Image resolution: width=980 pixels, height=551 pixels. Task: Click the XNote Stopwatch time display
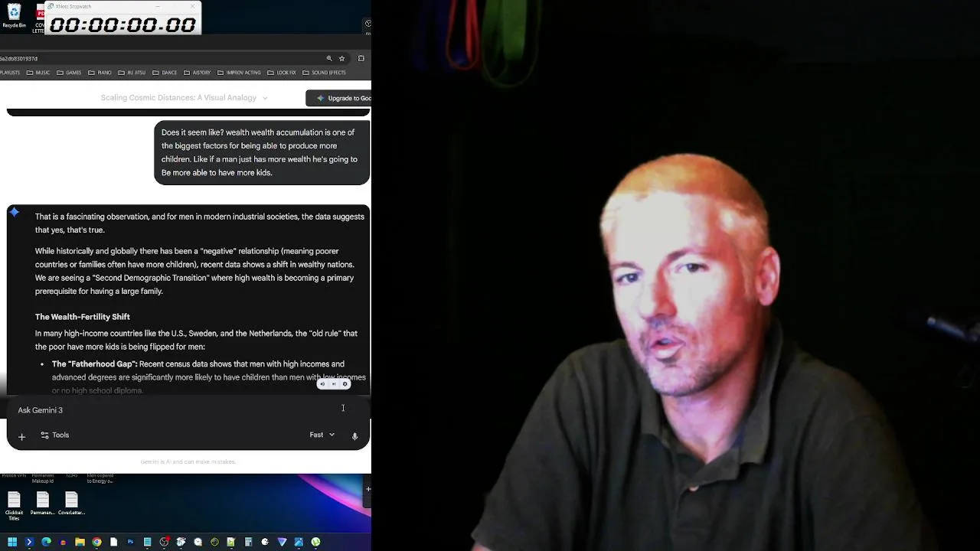pos(122,25)
